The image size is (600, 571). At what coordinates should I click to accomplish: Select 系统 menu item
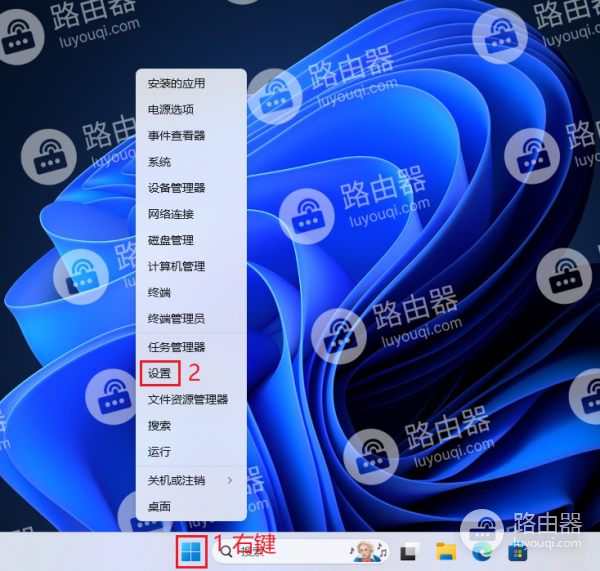[191, 162]
